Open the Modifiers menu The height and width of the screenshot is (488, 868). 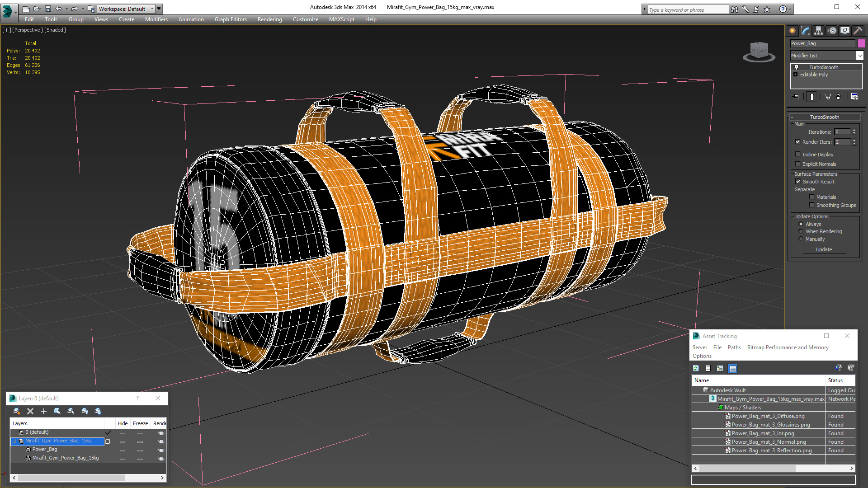click(156, 19)
